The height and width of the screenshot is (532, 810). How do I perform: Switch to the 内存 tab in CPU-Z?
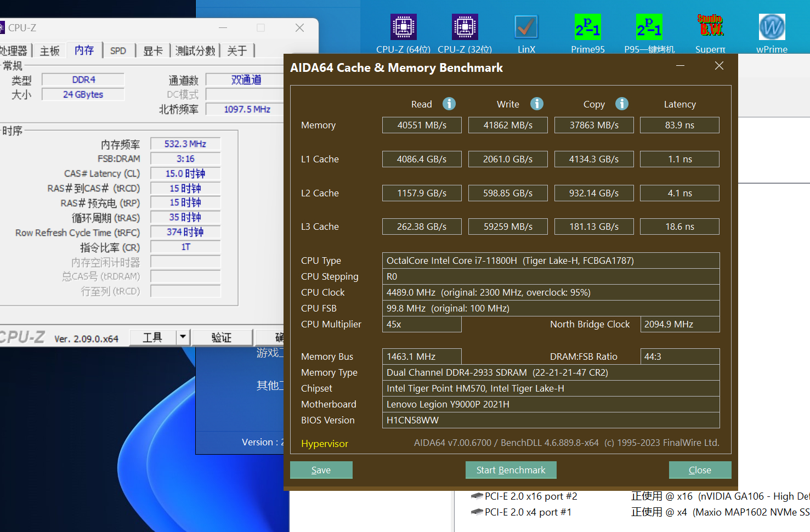[x=84, y=50]
